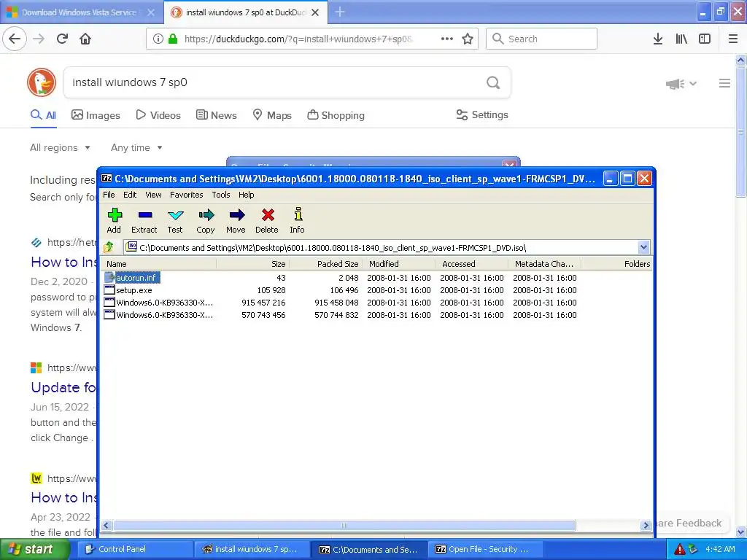Show site information icon in address bar

pyautogui.click(x=158, y=39)
